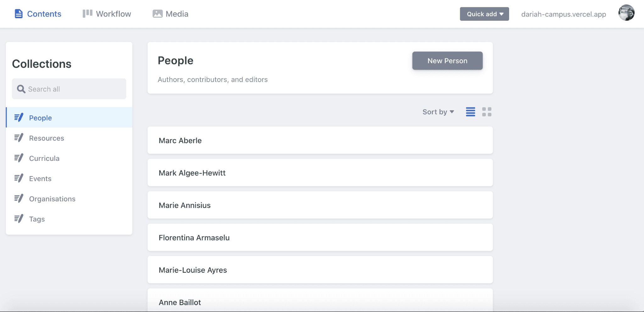This screenshot has width=644, height=312.
Task: Click the icon beside Resources collection
Action: click(19, 138)
